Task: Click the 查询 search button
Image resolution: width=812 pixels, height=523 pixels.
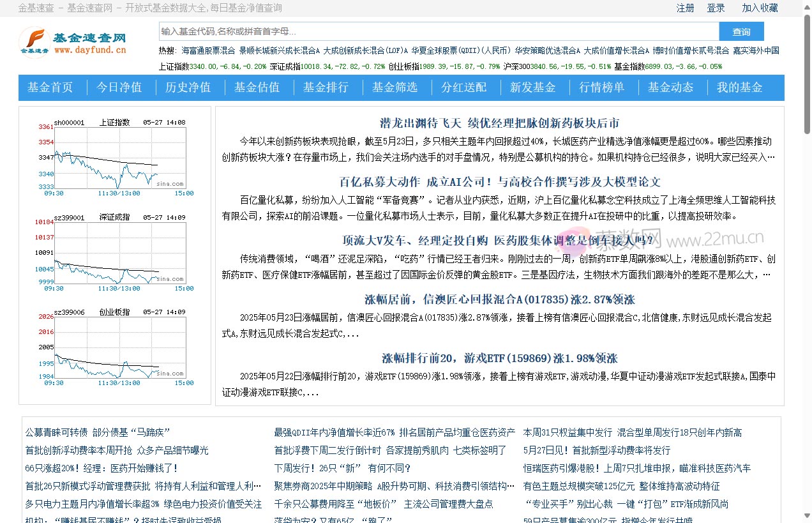Action: click(x=741, y=30)
